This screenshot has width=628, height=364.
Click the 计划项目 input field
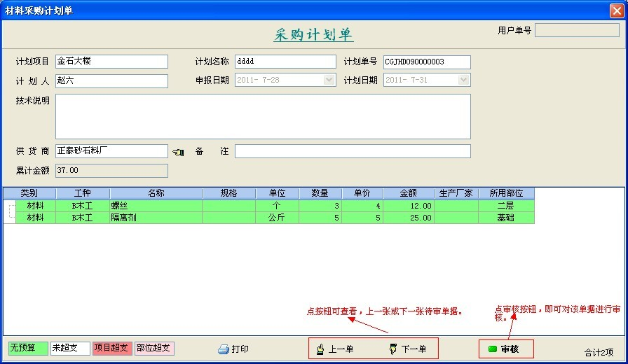pos(111,61)
